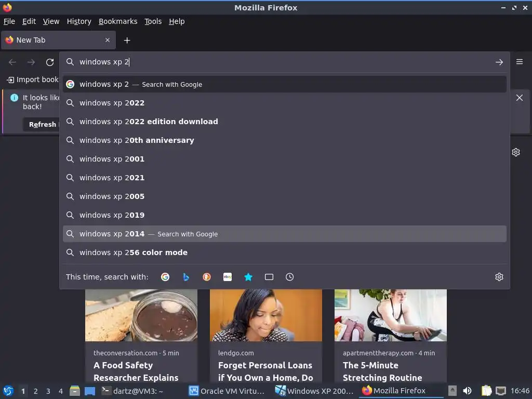Open the Edit menu
532x399 pixels.
click(29, 21)
